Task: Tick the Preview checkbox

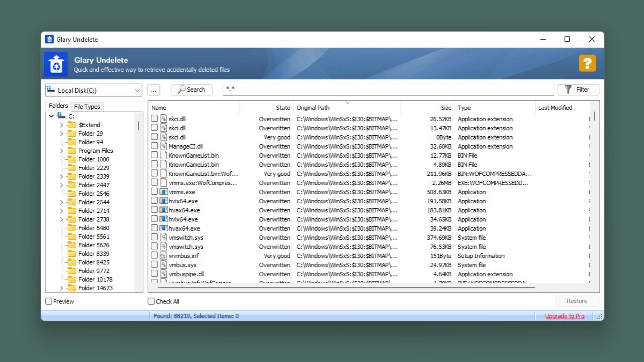Action: [x=49, y=301]
